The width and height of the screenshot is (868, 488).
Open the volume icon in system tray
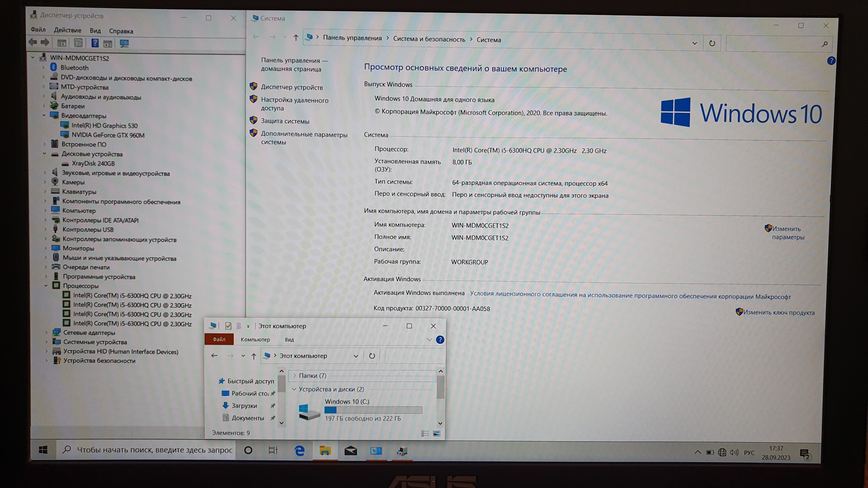734,452
